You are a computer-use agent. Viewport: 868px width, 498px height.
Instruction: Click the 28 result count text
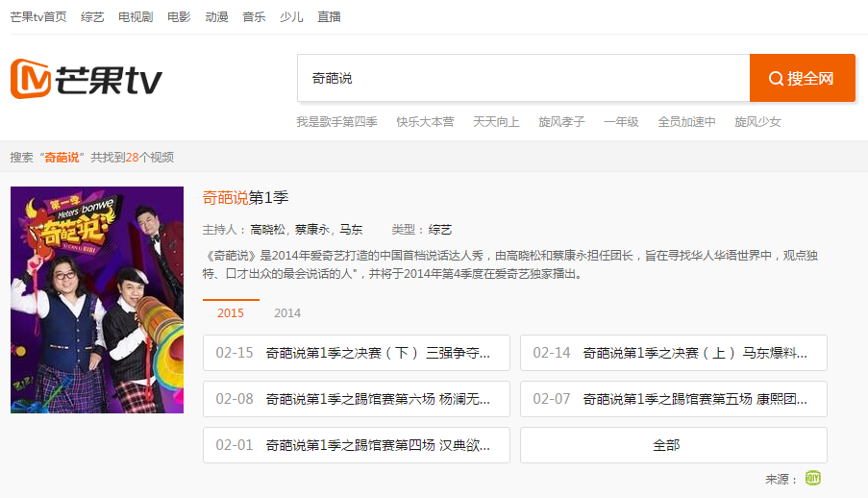point(133,158)
